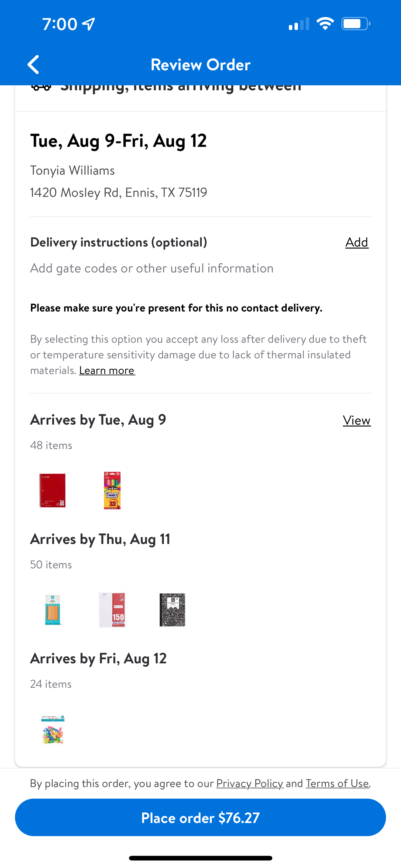401x868 pixels.
Task: Tap the Wi-Fi status icon
Action: (325, 24)
